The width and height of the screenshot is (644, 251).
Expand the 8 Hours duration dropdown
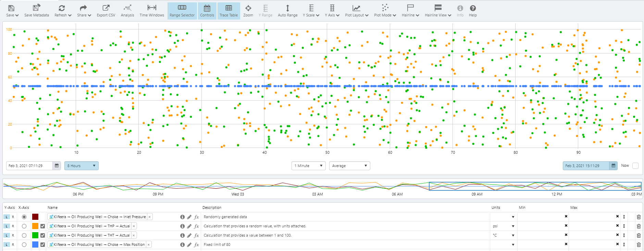click(81, 166)
